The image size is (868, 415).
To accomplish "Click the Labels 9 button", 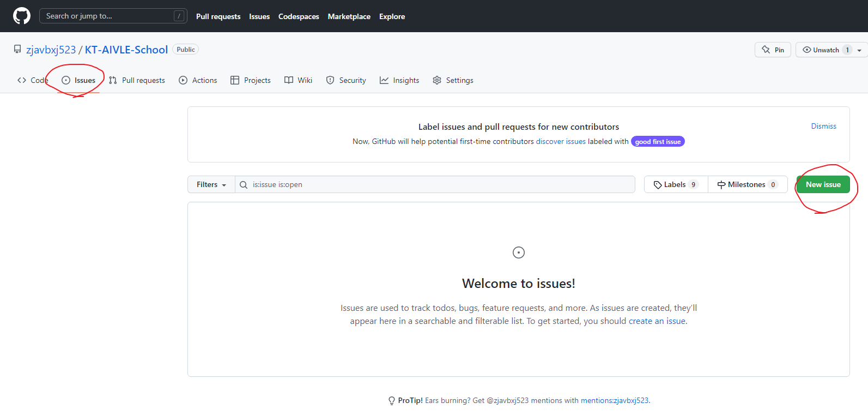I will pos(676,184).
